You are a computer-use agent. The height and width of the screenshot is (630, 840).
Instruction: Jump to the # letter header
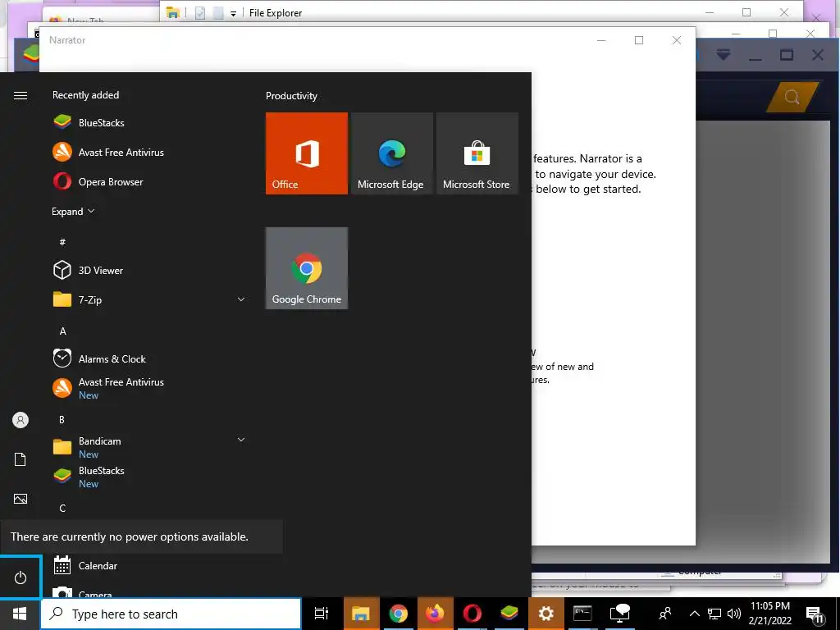(x=62, y=242)
